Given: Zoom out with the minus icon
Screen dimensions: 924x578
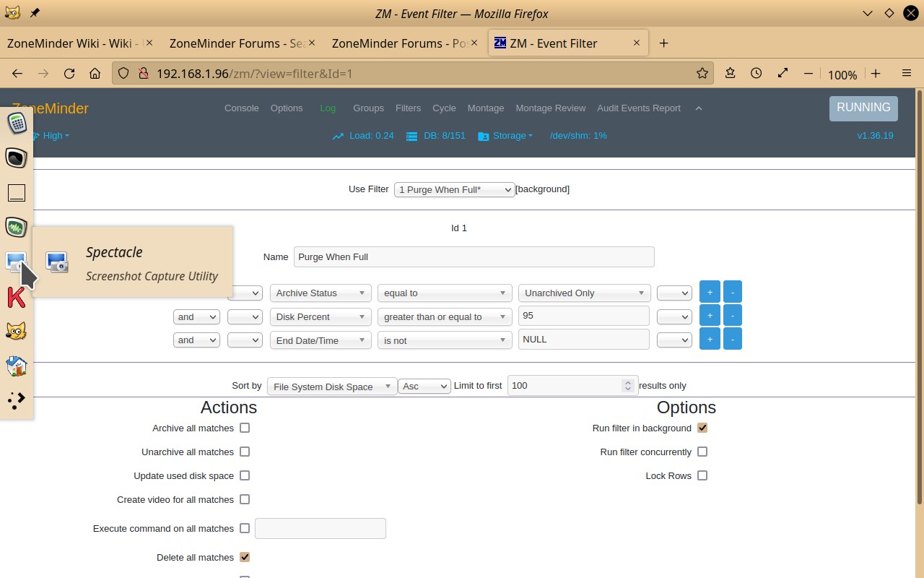Looking at the screenshot, I should pyautogui.click(x=808, y=74).
